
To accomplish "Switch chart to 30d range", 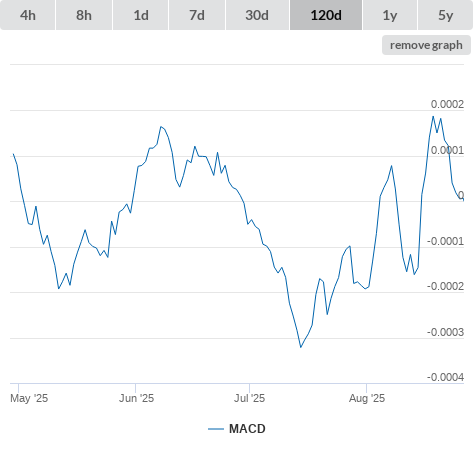I will 257,15.
